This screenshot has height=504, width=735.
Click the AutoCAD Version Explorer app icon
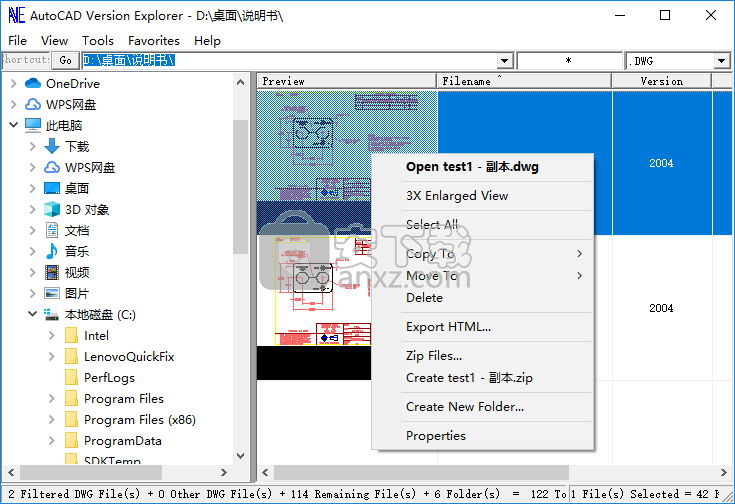tap(16, 15)
